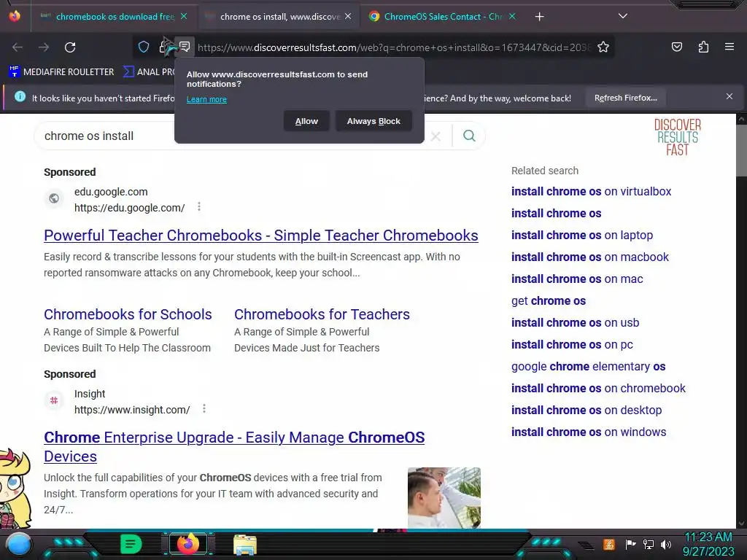Image resolution: width=747 pixels, height=560 pixels.
Task: List all tabs dropdown arrow
Action: [x=622, y=16]
